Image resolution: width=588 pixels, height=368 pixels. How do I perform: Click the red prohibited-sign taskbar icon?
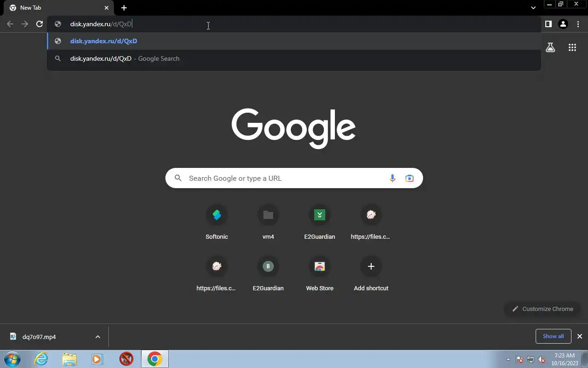[126, 359]
